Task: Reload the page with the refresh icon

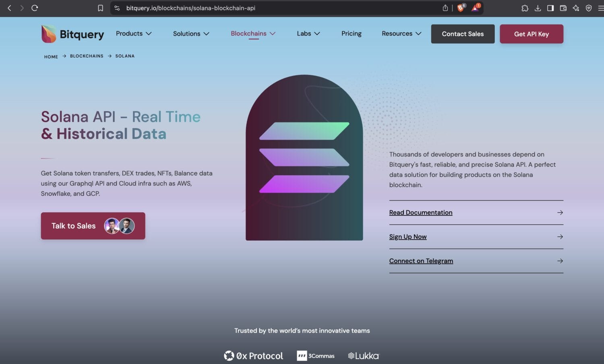Action: point(35,8)
